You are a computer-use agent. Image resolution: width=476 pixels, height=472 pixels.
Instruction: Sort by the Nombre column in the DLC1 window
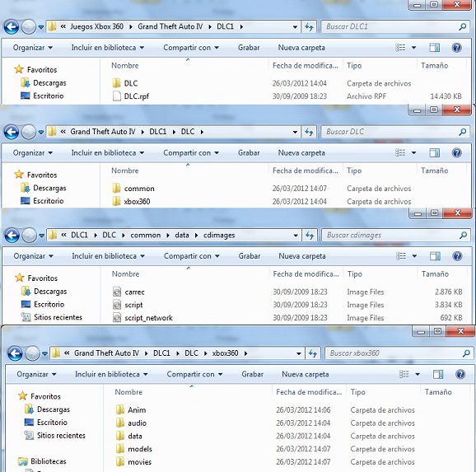point(125,66)
